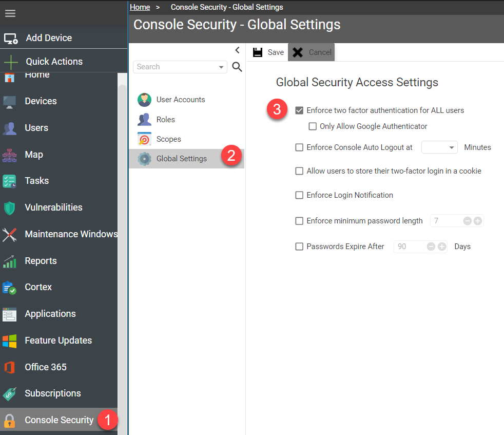
Task: Click the User Accounts avatar icon
Action: coord(144,100)
